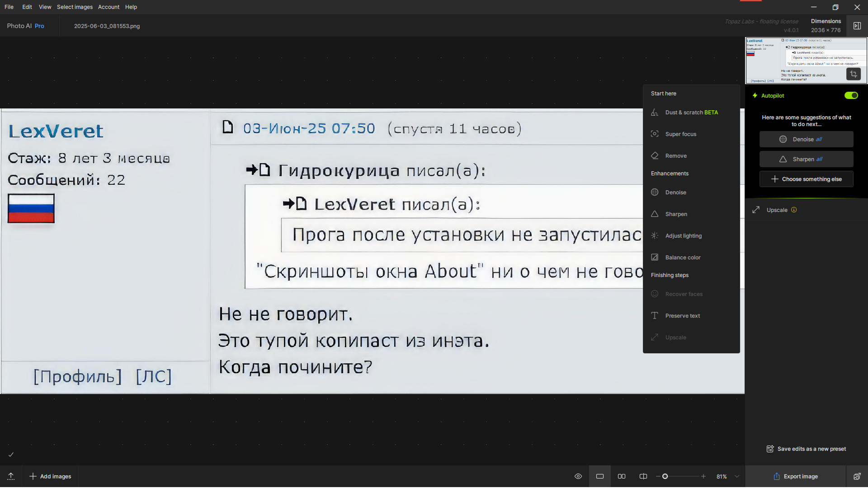Toggle the right sidebar panel icon
The height and width of the screenshot is (488, 868).
pyautogui.click(x=857, y=26)
